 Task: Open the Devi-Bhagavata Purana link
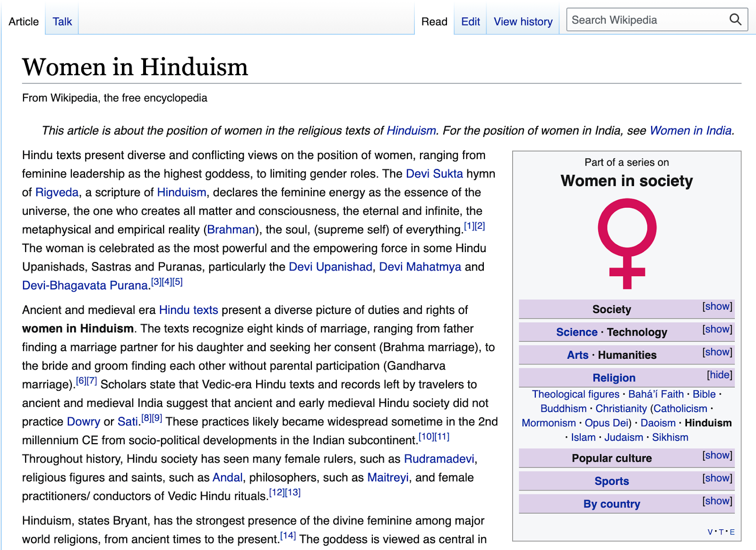click(85, 286)
